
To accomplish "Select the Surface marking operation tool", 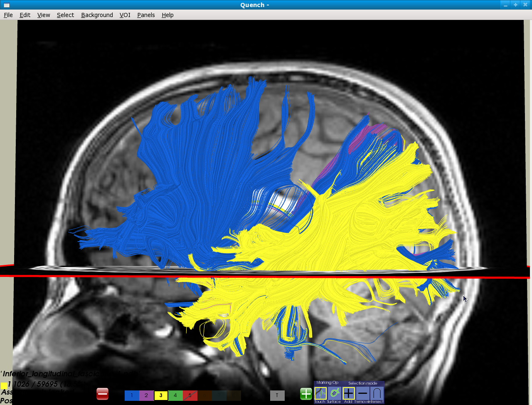I will point(334,393).
